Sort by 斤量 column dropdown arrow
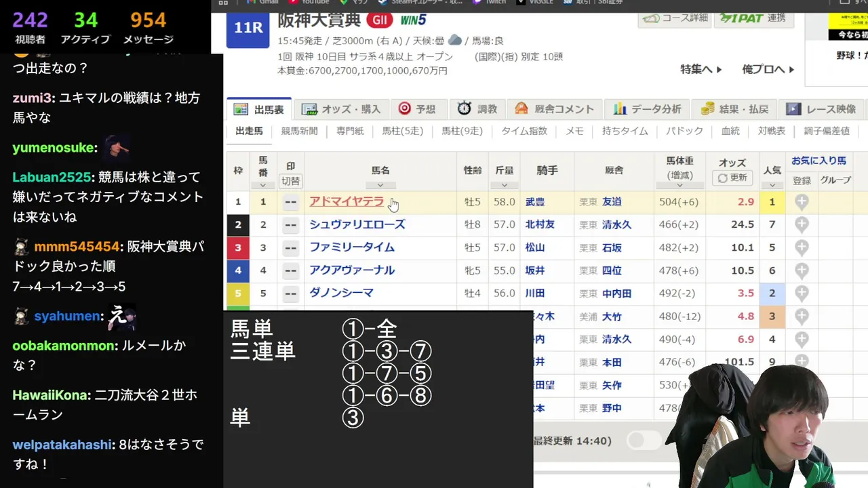Viewport: 868px width, 488px height. 505,185
